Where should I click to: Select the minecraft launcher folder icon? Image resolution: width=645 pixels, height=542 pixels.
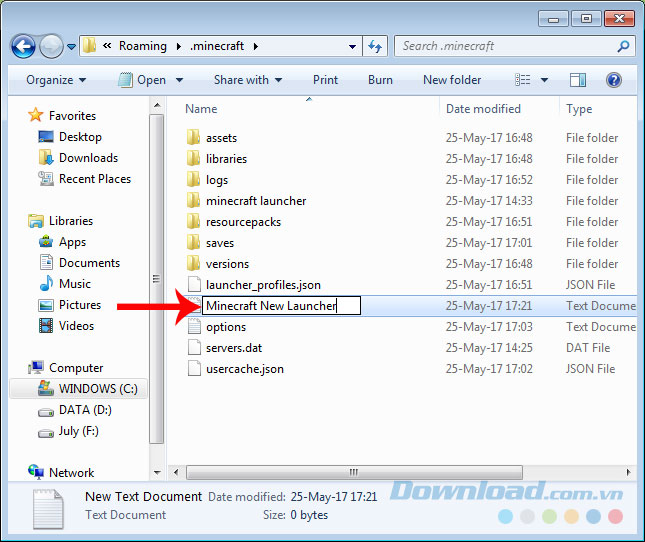pyautogui.click(x=193, y=200)
